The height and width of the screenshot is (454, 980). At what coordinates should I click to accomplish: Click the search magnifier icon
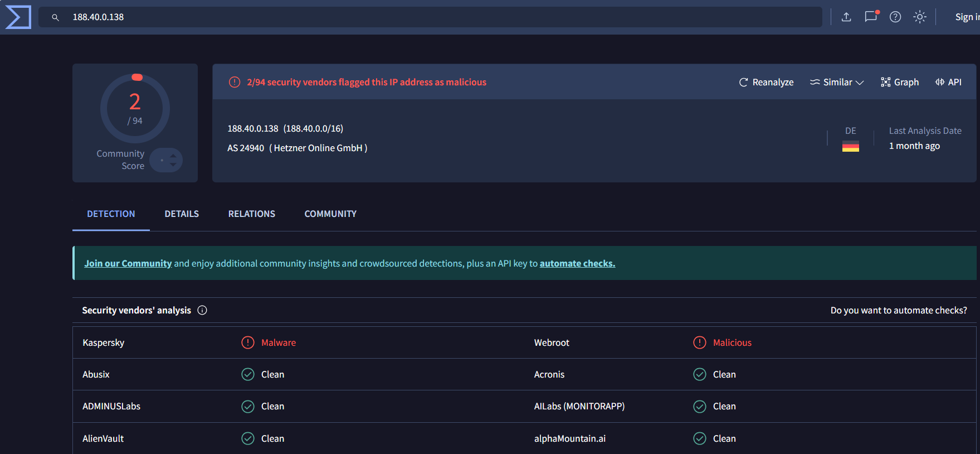tap(55, 17)
